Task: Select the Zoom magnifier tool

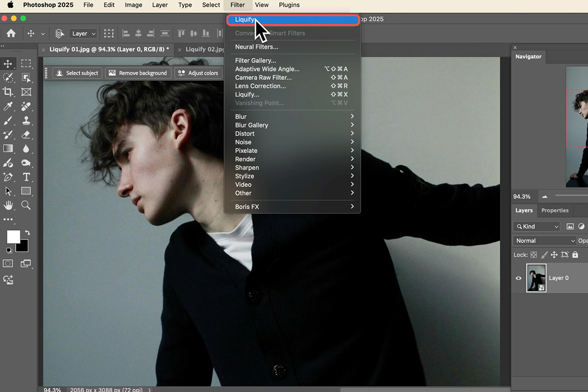Action: tap(26, 205)
